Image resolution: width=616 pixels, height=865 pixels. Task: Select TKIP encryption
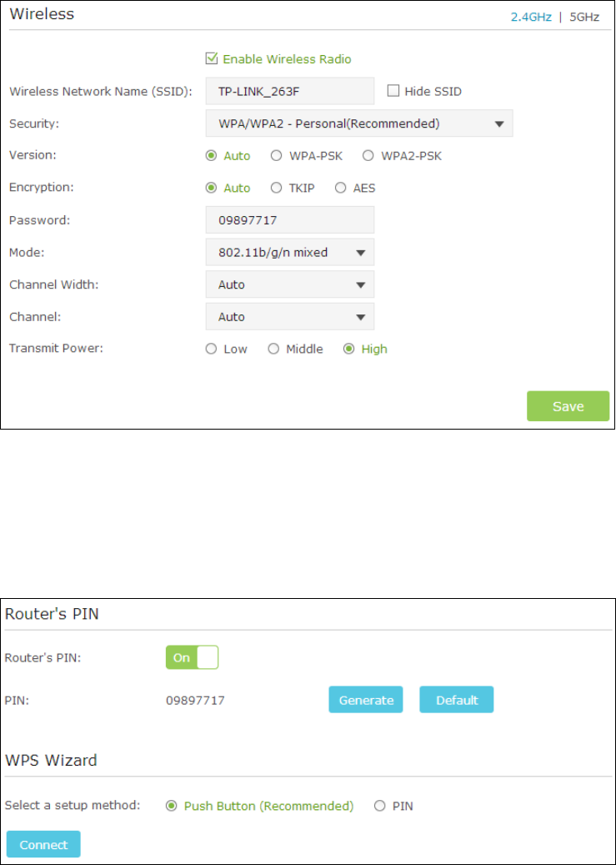coord(276,189)
